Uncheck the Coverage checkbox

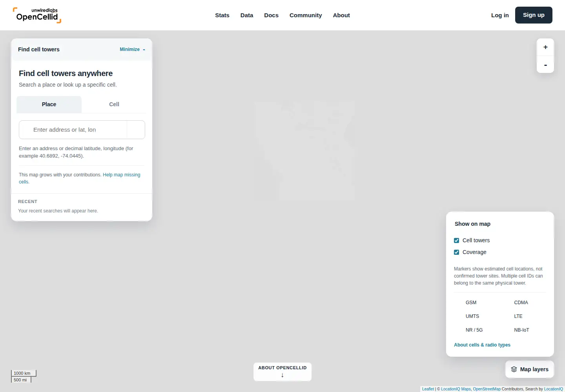pyautogui.click(x=456, y=252)
